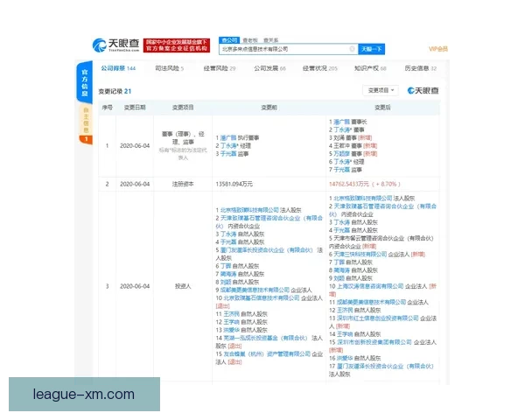Open the 公司背景 144 tab

[118, 68]
